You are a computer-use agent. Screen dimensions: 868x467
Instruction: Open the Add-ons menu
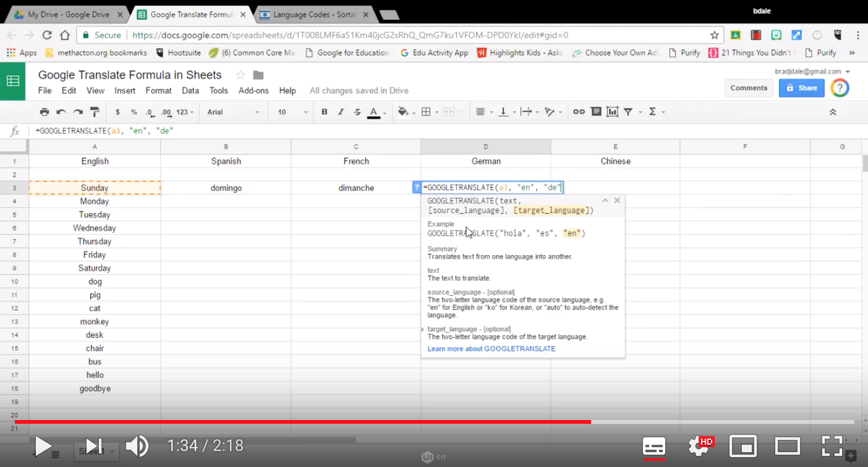coord(253,90)
